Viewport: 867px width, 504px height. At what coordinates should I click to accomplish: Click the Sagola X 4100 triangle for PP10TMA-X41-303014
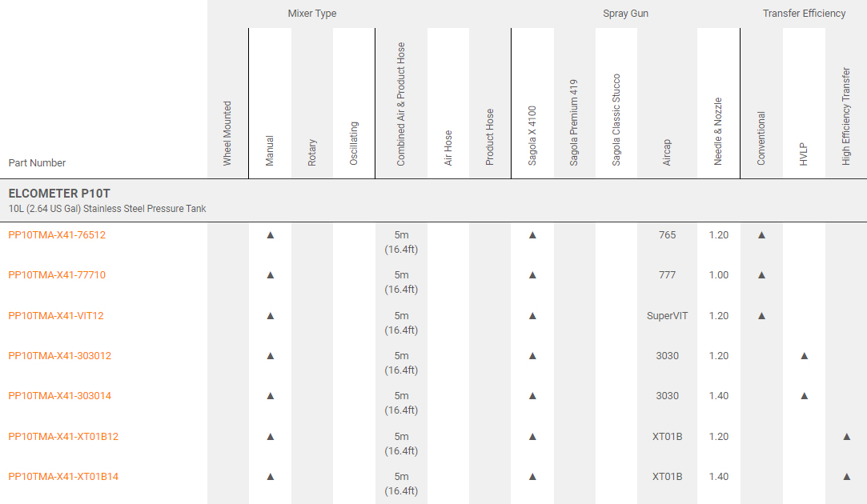[532, 396]
